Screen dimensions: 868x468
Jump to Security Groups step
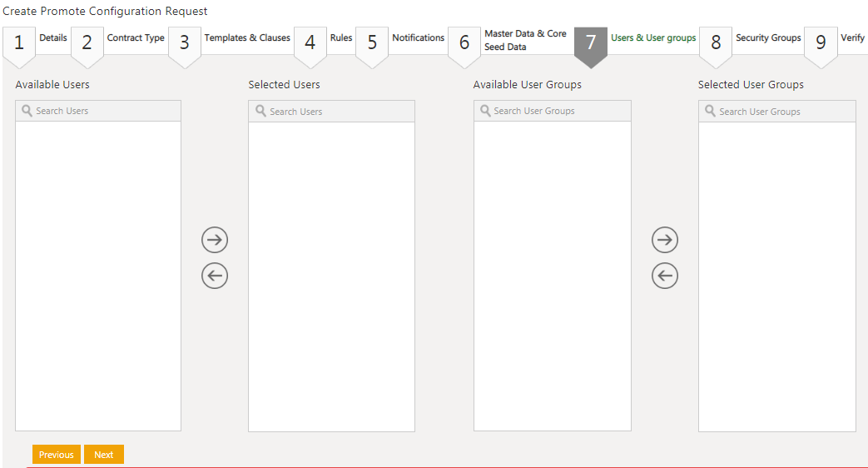pyautogui.click(x=768, y=38)
